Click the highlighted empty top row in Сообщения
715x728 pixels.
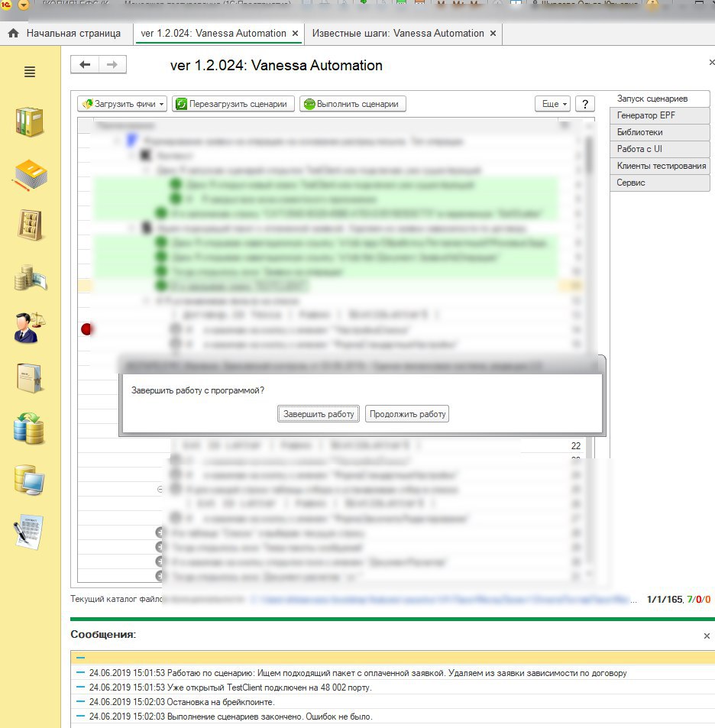tap(393, 658)
